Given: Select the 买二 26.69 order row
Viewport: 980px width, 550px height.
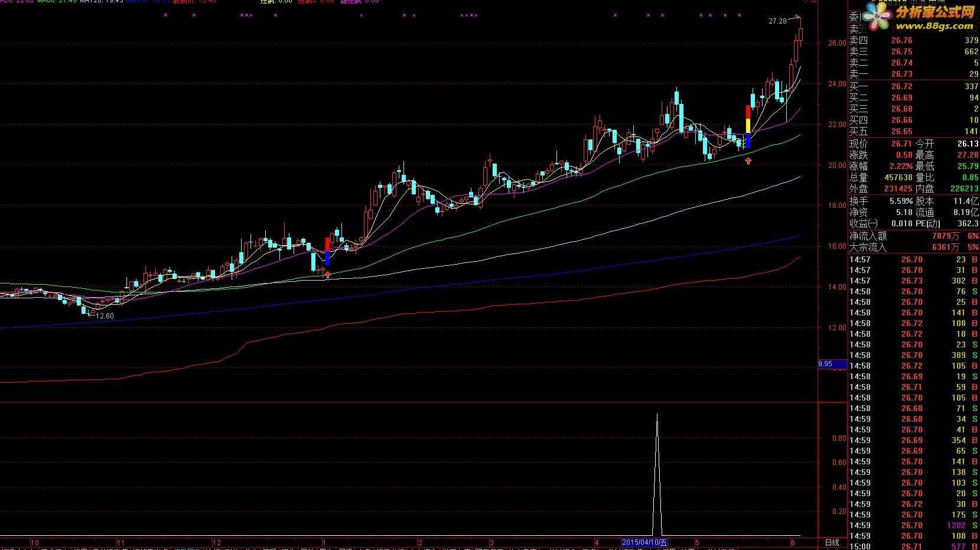Looking at the screenshot, I should click(x=914, y=97).
